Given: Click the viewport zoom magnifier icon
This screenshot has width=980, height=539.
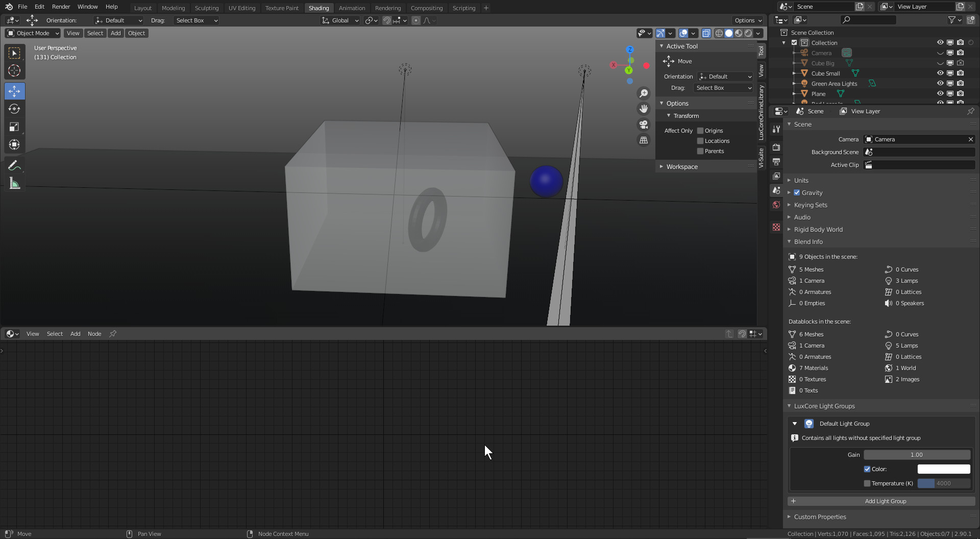Looking at the screenshot, I should 644,93.
